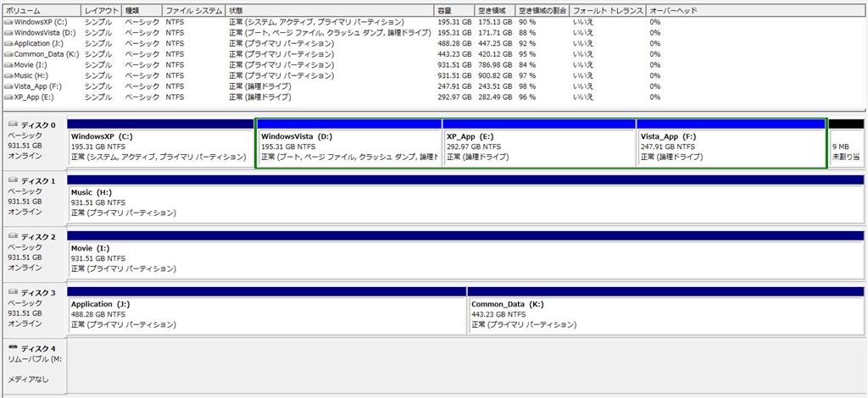The height and width of the screenshot is (398, 868).
Task: Click free space value 171.71 GB
Action: coord(494,33)
